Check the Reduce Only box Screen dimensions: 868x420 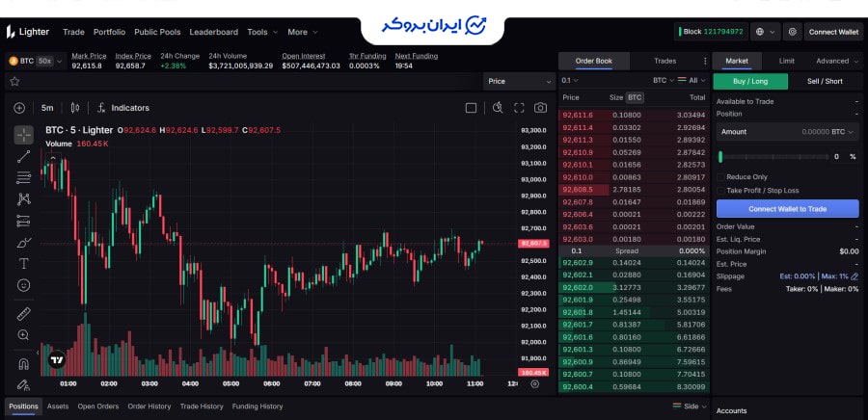720,177
